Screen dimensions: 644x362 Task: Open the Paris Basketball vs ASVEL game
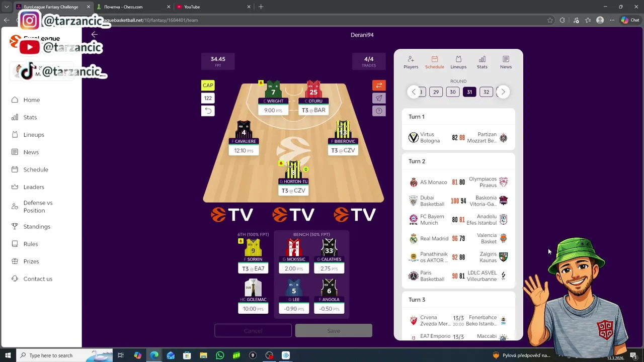pyautogui.click(x=458, y=276)
